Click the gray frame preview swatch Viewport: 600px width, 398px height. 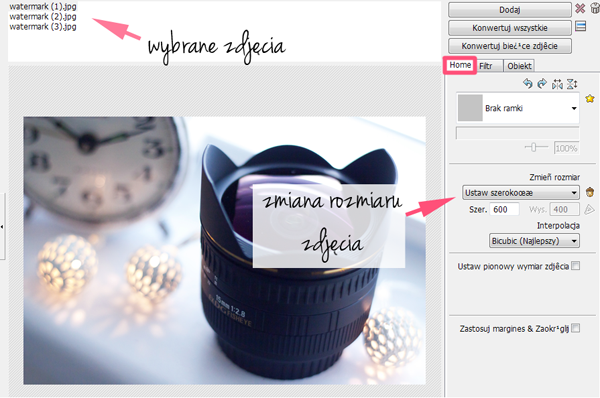pos(470,108)
